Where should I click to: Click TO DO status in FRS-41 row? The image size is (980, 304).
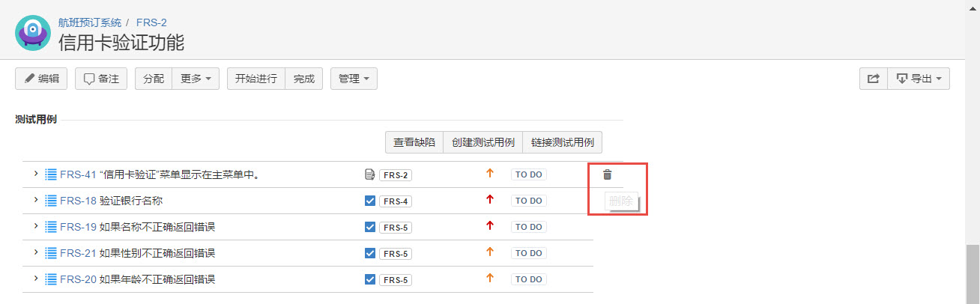[x=529, y=174]
